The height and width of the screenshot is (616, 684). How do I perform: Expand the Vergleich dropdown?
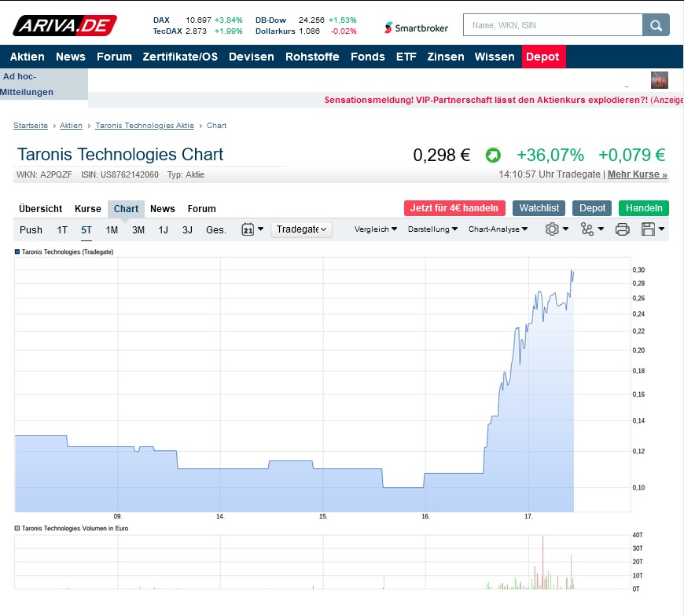pyautogui.click(x=376, y=229)
